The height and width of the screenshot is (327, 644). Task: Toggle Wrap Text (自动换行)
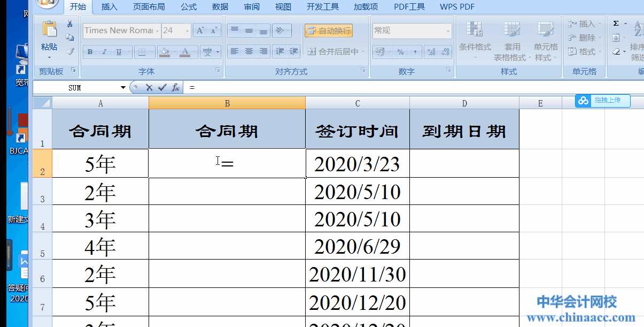coord(329,31)
